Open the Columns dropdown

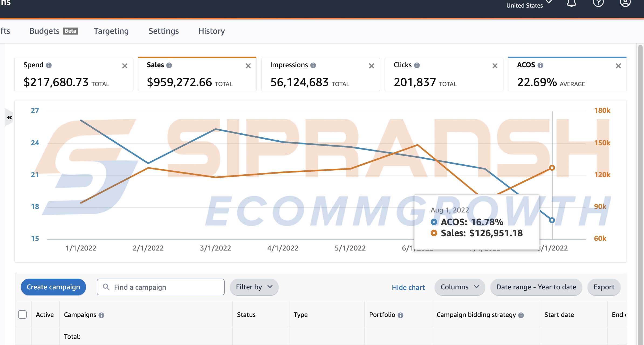click(460, 287)
